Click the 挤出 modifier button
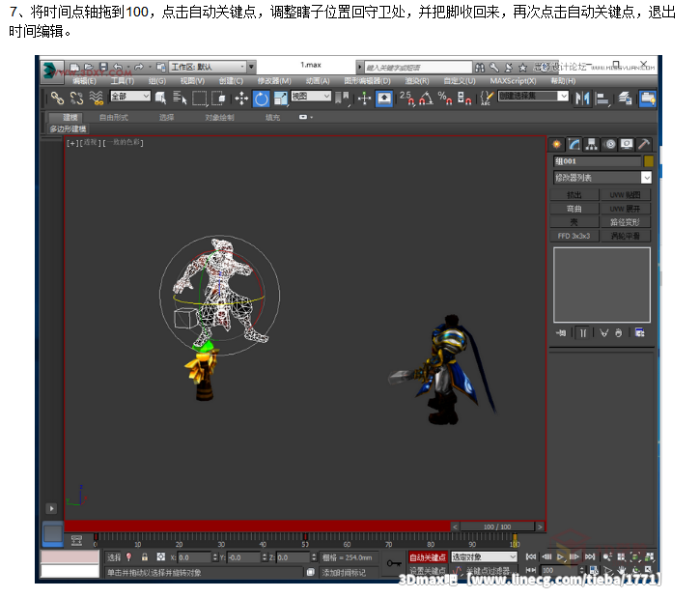The image size is (700, 598). pyautogui.click(x=574, y=195)
